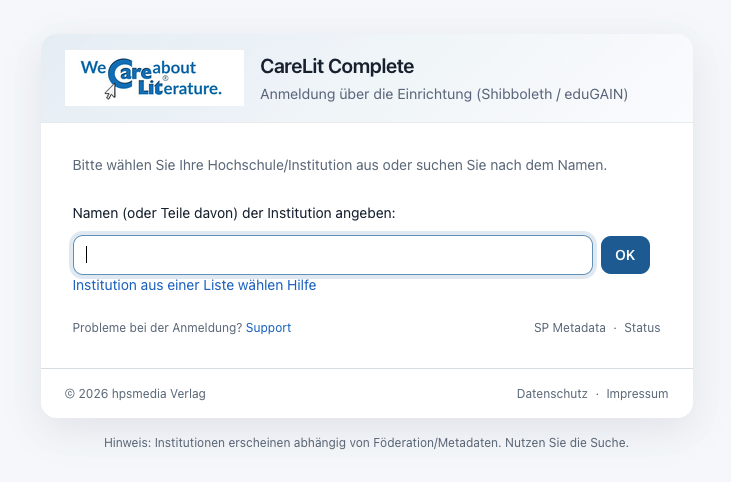Open the Impressum link
Screen dimensions: 731x482
[637, 394]
